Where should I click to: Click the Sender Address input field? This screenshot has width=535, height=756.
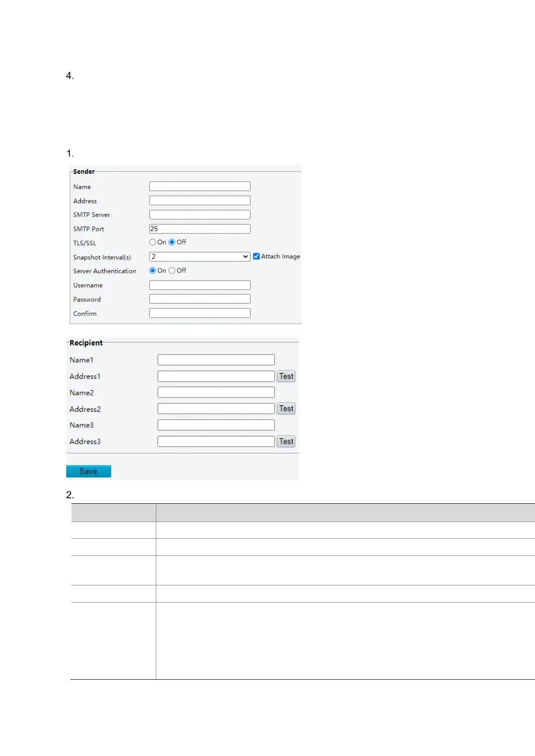(x=199, y=201)
